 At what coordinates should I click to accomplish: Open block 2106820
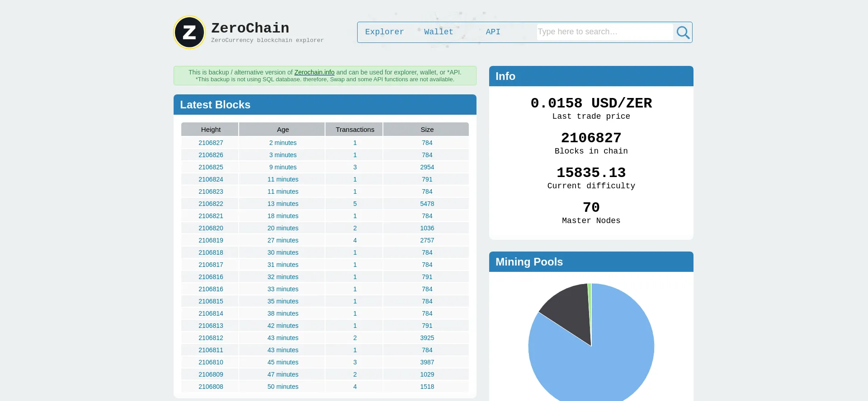click(211, 228)
